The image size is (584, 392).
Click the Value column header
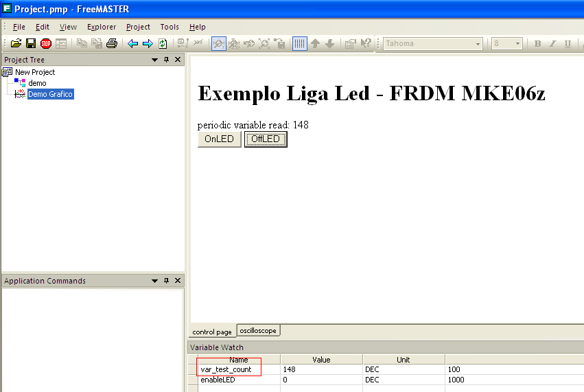tap(321, 360)
